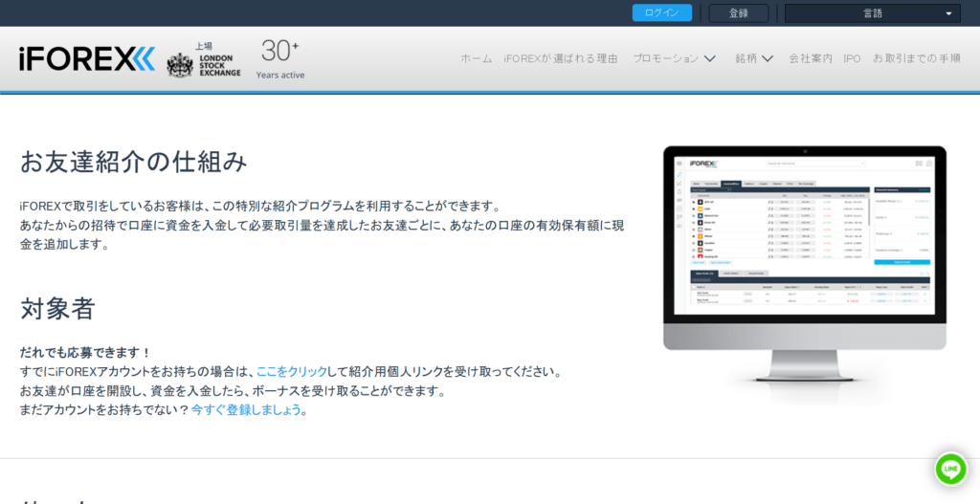Click the ここをクリック link
Image resolution: width=980 pixels, height=504 pixels.
(x=292, y=372)
